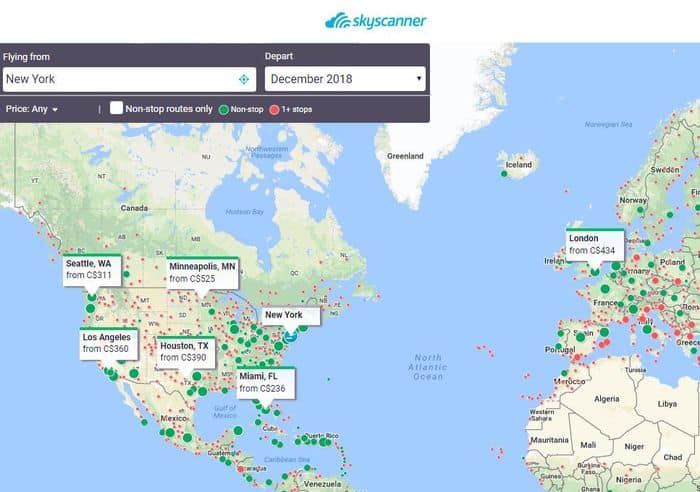Open the Depart month dropdown
700x492 pixels.
(345, 79)
